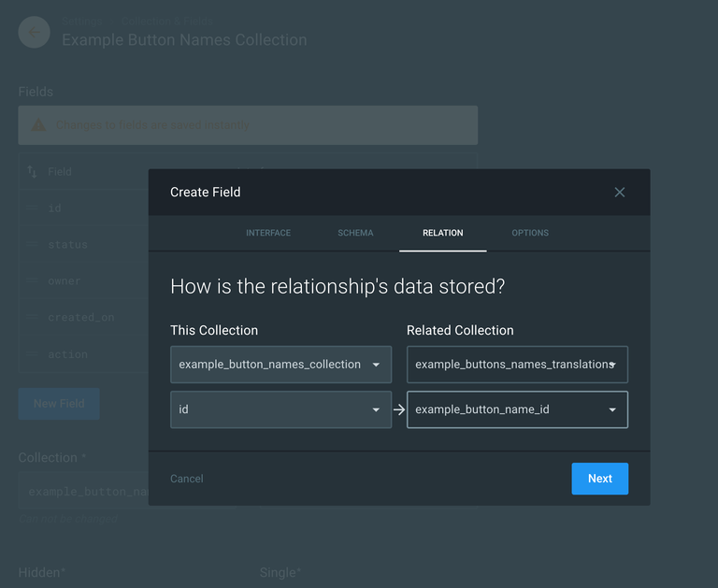Click the drag handle of the status row
Viewport: 718px width, 588px height.
[x=32, y=245]
